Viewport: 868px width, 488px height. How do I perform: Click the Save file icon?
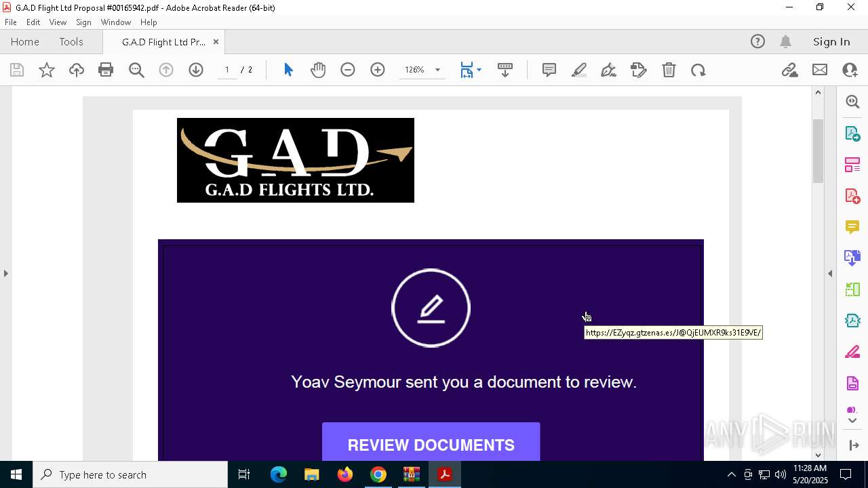[17, 70]
